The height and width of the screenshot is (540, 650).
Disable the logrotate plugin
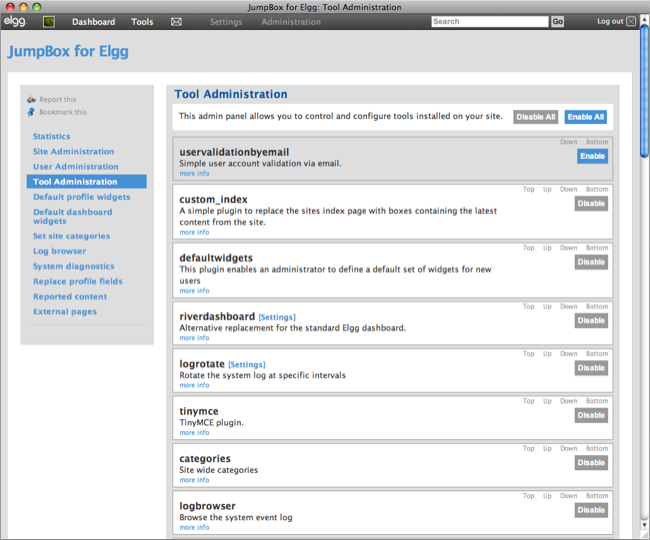coord(591,368)
